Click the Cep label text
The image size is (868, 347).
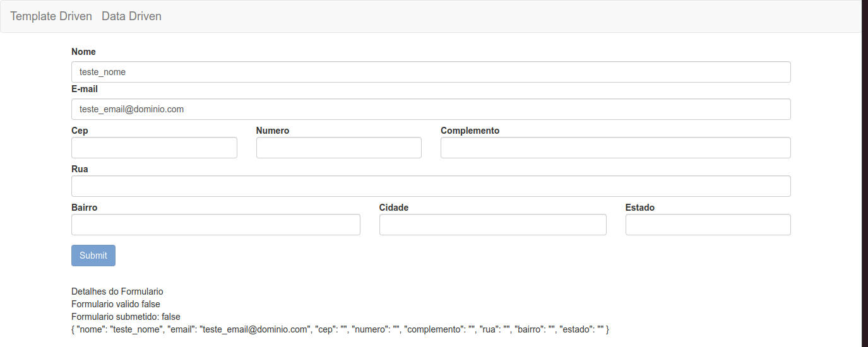[x=80, y=131]
